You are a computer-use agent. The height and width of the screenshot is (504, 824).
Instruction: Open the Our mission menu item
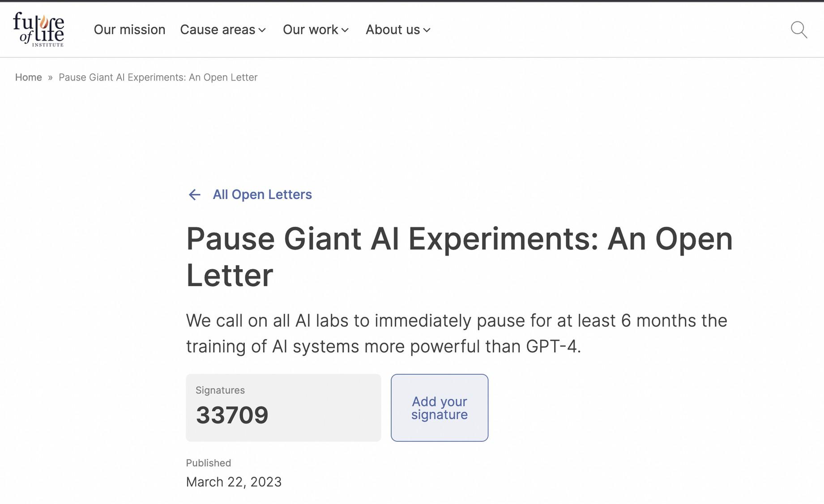(129, 30)
